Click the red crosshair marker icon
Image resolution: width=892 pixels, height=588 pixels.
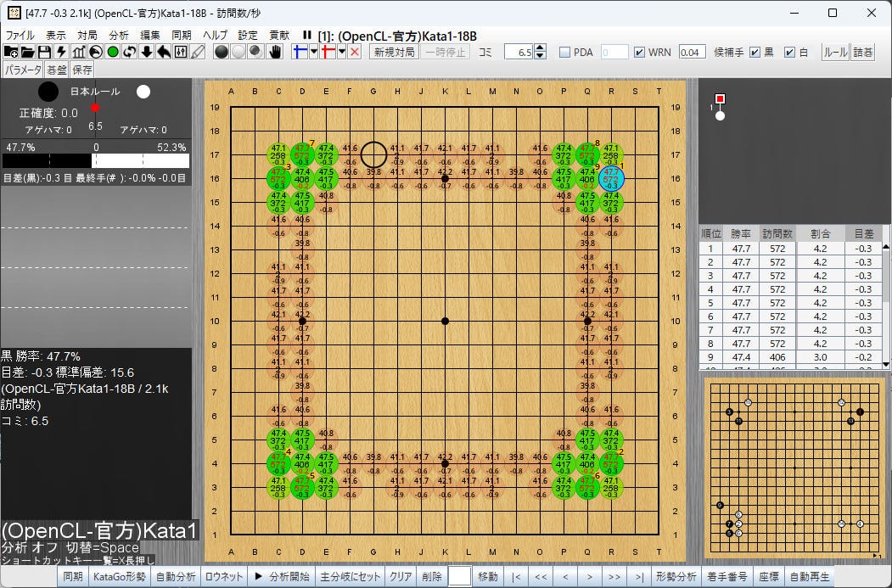(328, 53)
